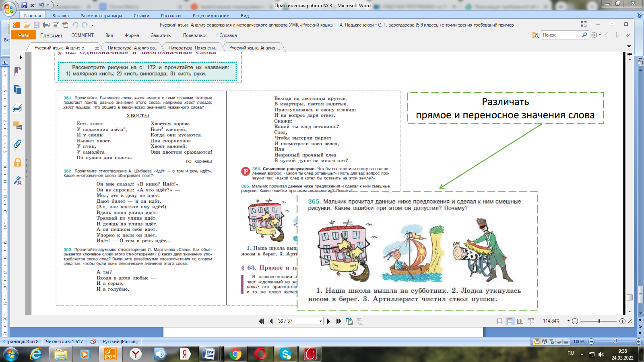The image size is (644, 362).
Task: Click the magnifier in the Поиск box
Action: click(x=584, y=35)
